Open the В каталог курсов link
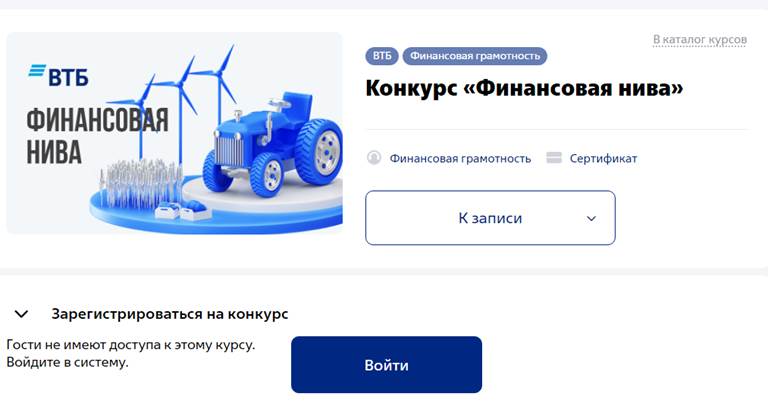This screenshot has width=768, height=403. click(700, 39)
